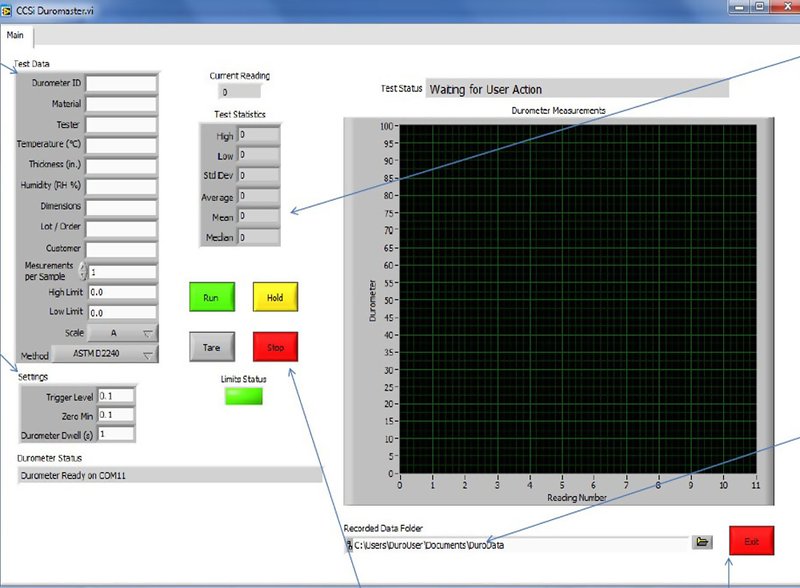This screenshot has height=588, width=800.
Task: Click the red Exit button
Action: tap(751, 541)
